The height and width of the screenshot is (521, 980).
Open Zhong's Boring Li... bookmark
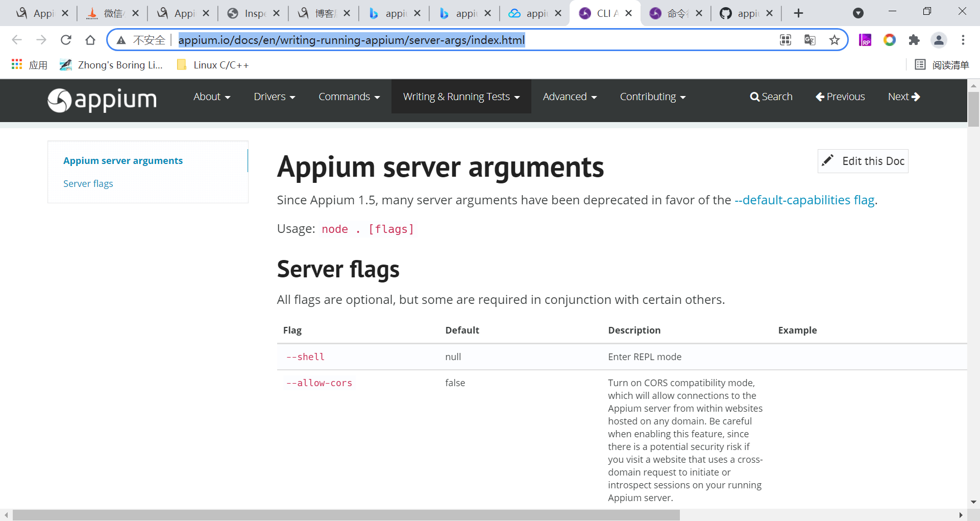coord(111,65)
